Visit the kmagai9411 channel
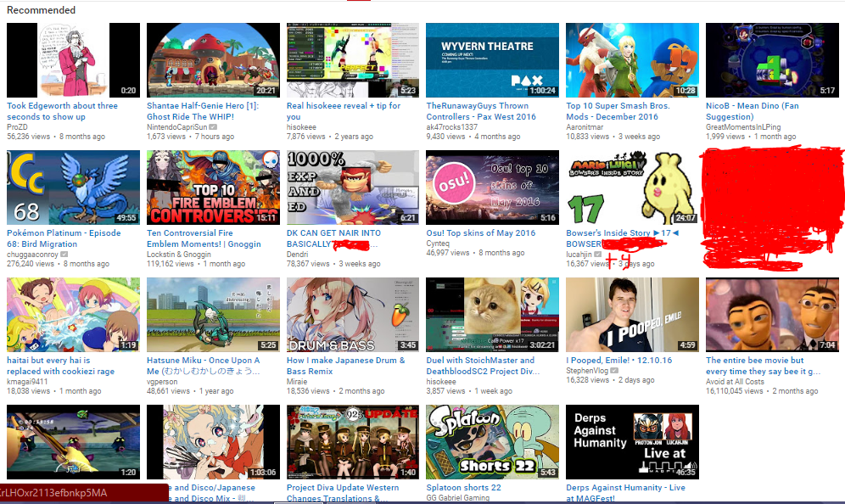Image resolution: width=845 pixels, height=504 pixels. click(x=27, y=382)
